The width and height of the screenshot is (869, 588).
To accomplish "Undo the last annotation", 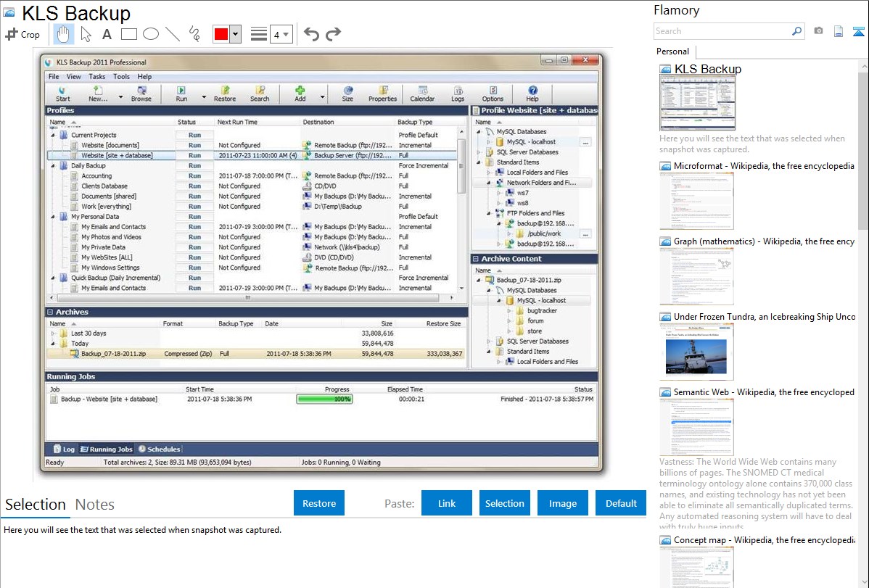I will pos(311,34).
